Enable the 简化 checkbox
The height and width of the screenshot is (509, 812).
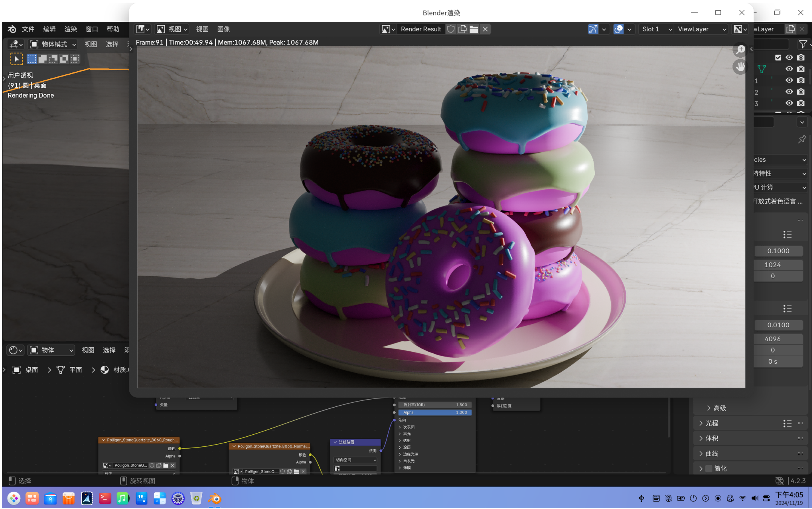pyautogui.click(x=709, y=469)
